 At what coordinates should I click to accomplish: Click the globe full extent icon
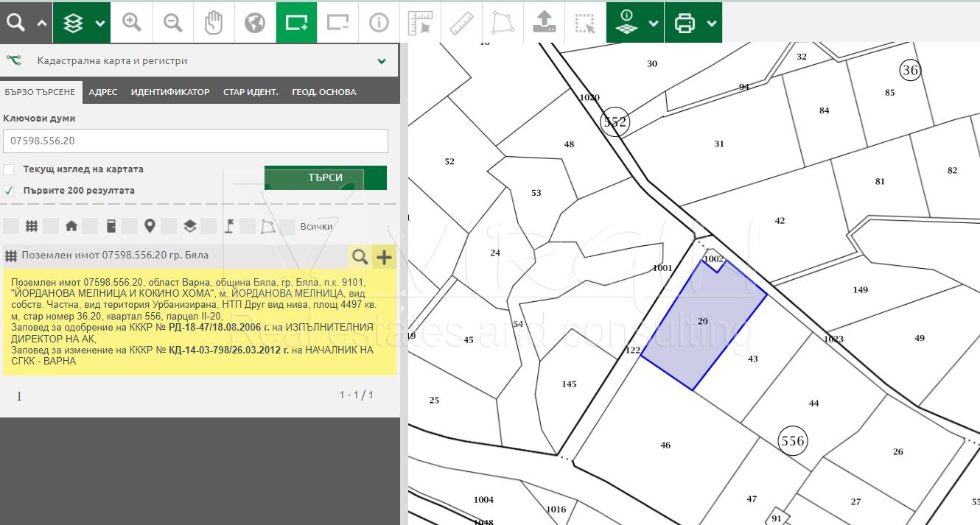255,22
